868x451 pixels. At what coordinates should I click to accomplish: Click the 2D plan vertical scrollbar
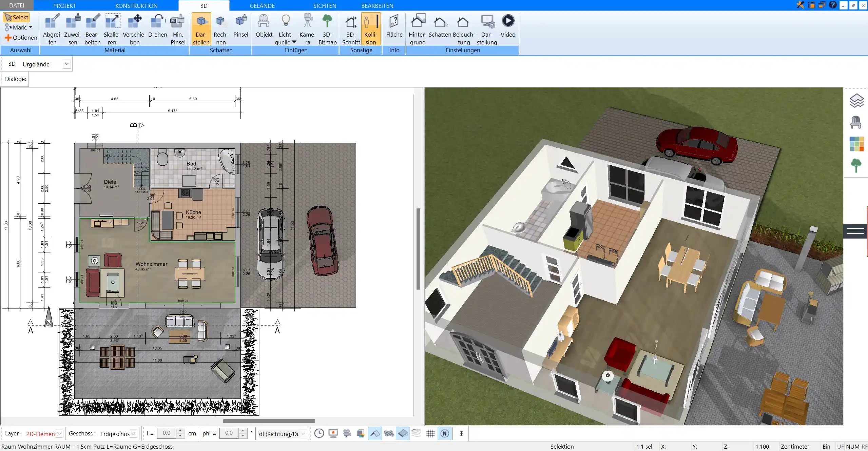click(x=418, y=249)
